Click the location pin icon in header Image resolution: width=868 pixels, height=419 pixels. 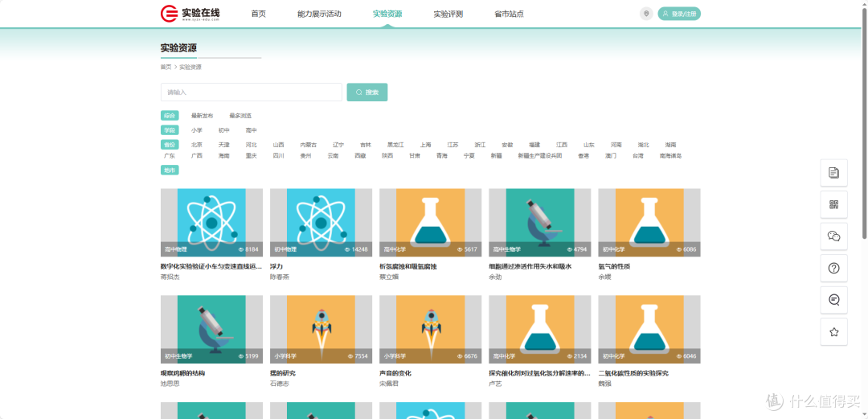click(x=646, y=14)
